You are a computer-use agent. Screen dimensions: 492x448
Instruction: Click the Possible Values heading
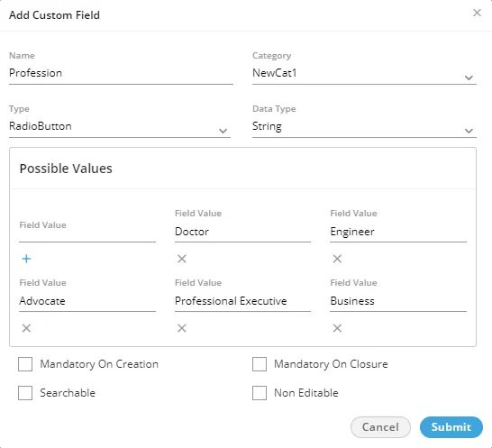pos(66,169)
